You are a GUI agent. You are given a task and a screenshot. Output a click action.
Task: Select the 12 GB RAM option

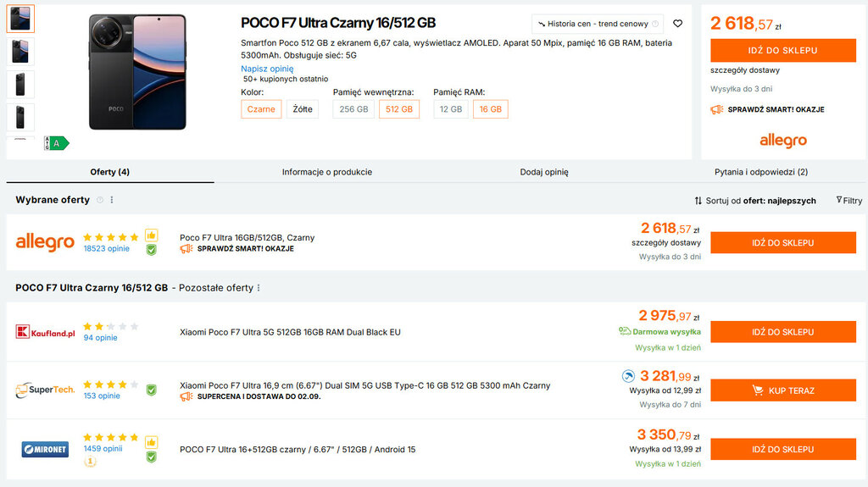point(450,109)
